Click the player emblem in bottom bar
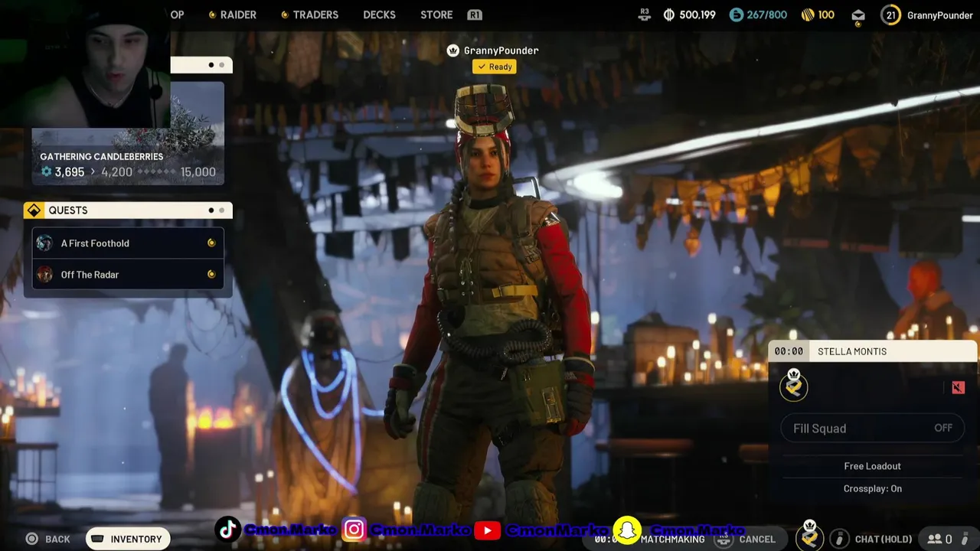Viewport: 980px width, 551px height. [x=809, y=536]
